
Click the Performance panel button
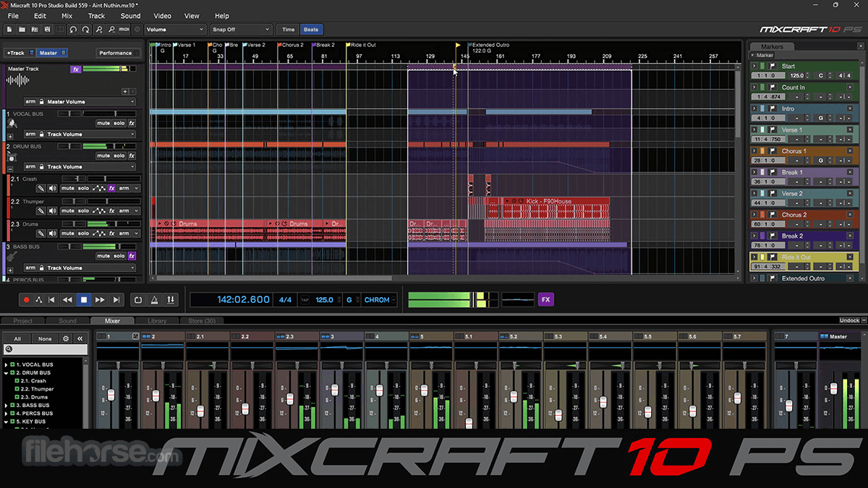pos(119,53)
